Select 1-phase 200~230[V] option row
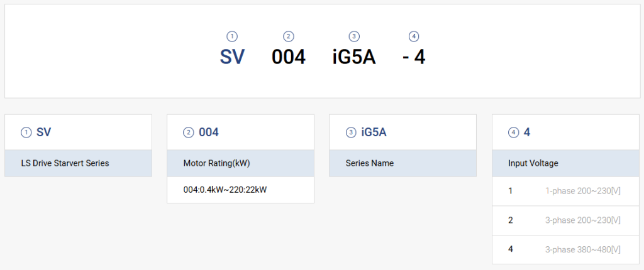Screen dimensions: 644x270 pyautogui.click(x=565, y=192)
